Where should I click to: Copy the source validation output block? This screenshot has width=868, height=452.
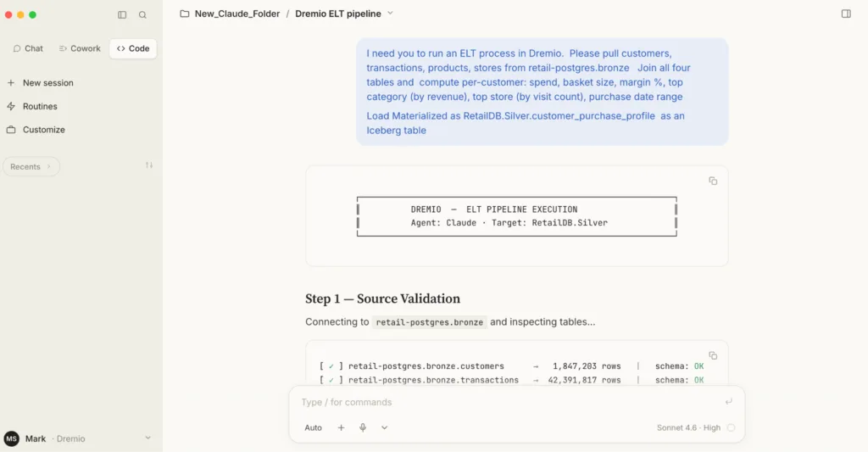click(x=713, y=355)
